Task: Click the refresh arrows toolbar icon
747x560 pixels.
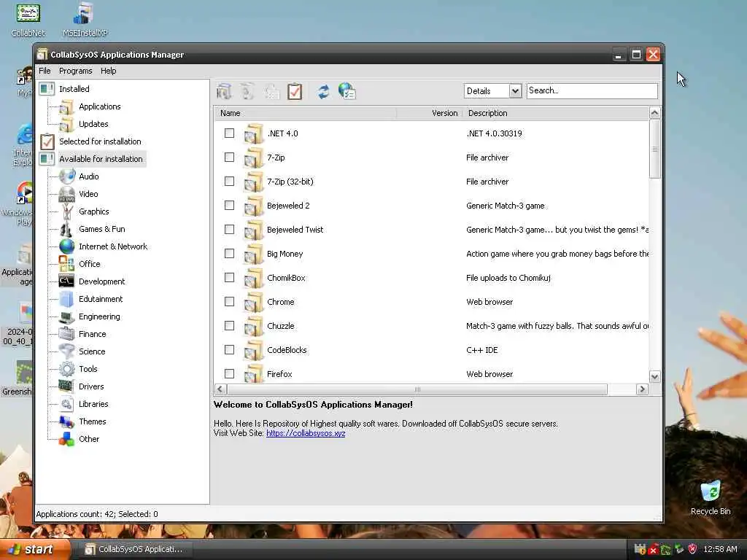Action: tap(323, 91)
